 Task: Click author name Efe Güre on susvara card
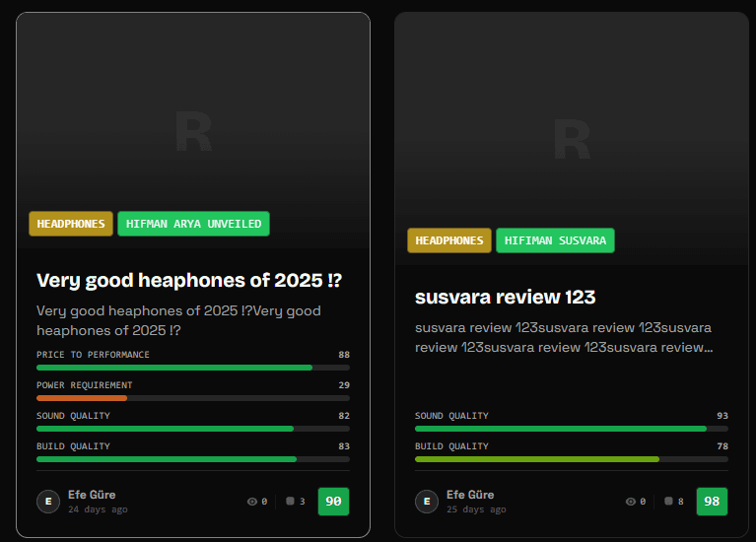click(x=470, y=495)
